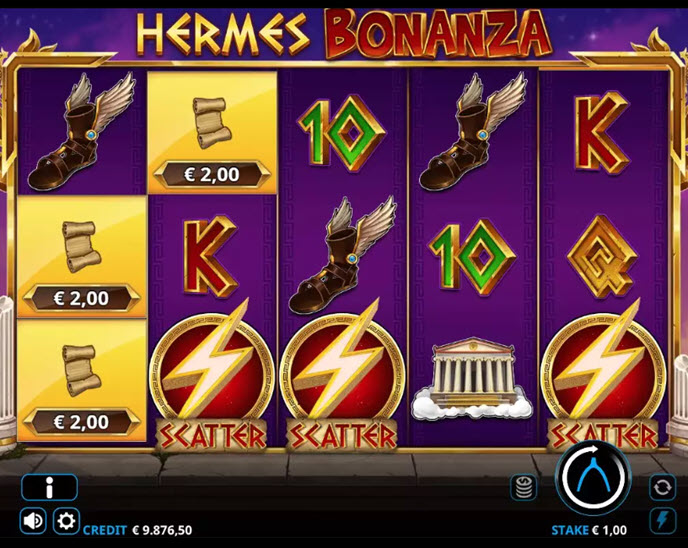
Task: Select the temple symbol on reel four
Action: 473,377
